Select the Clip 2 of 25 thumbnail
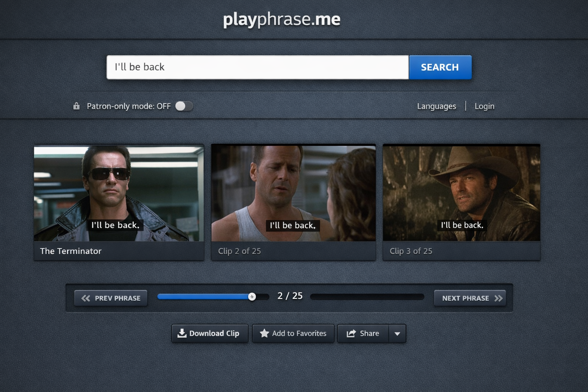This screenshot has height=392, width=588. point(293,193)
